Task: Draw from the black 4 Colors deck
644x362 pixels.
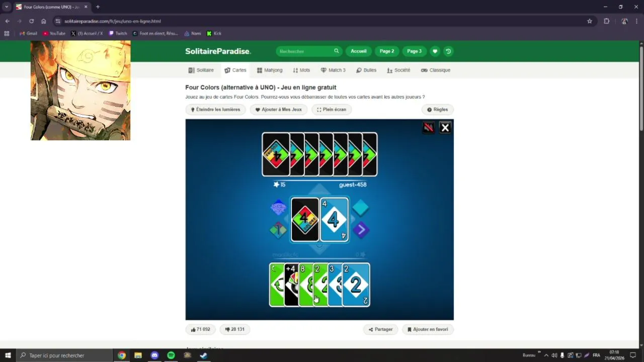Action: click(305, 220)
